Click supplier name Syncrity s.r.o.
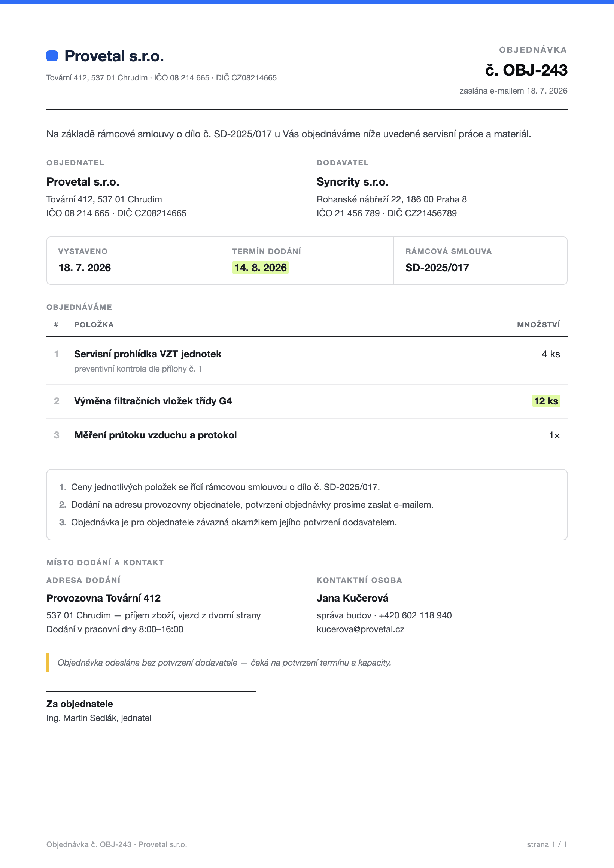 (353, 182)
